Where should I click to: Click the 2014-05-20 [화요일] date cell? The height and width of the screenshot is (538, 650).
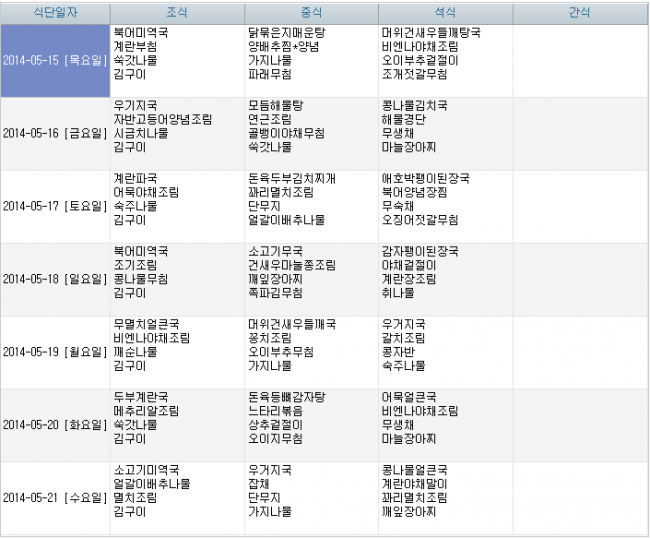(x=54, y=425)
